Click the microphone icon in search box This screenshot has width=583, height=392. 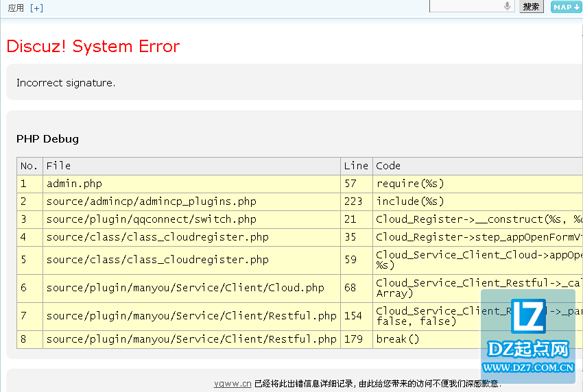tap(507, 6)
